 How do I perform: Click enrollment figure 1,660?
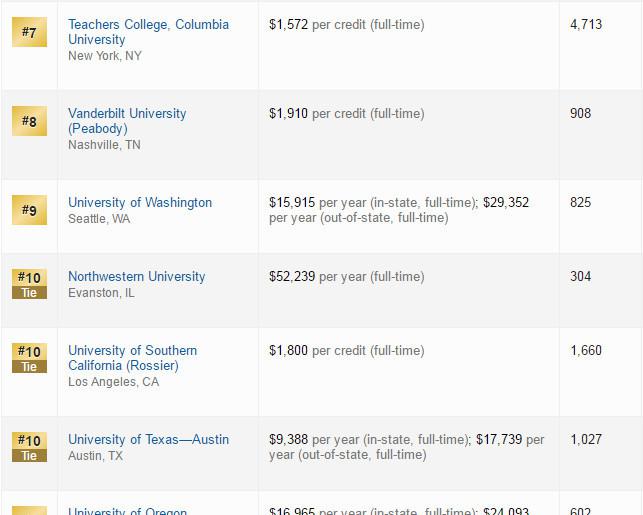(x=586, y=351)
